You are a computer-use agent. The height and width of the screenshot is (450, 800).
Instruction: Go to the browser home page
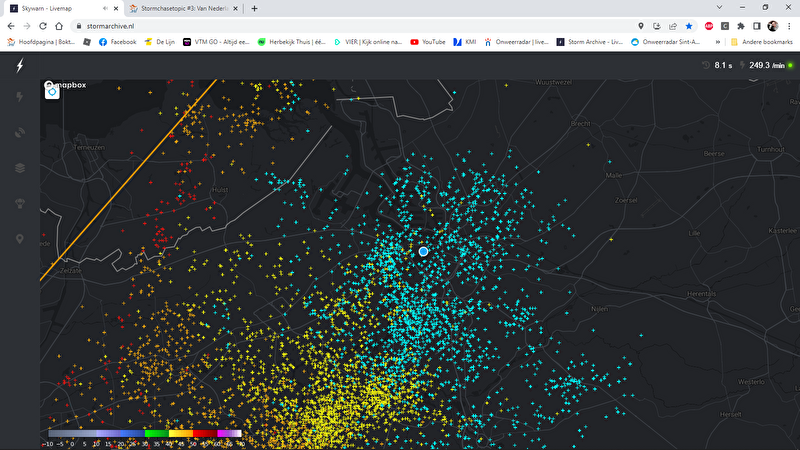[59, 26]
